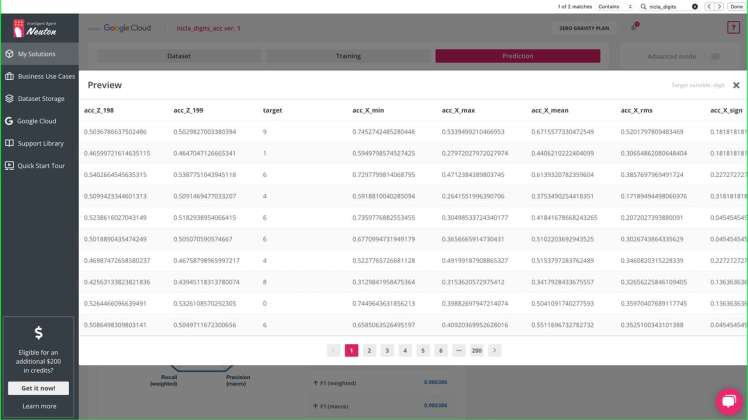Viewport: 748px width, 420px height.
Task: Go to previous preview page arrow
Action: coord(333,350)
